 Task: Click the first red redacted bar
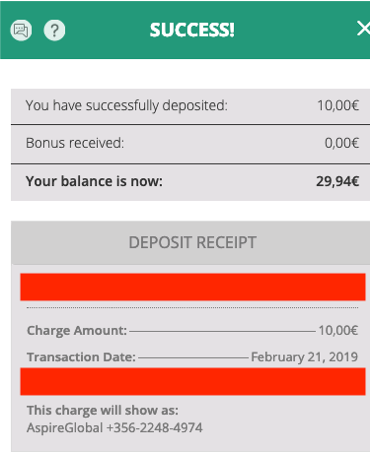pos(193,287)
